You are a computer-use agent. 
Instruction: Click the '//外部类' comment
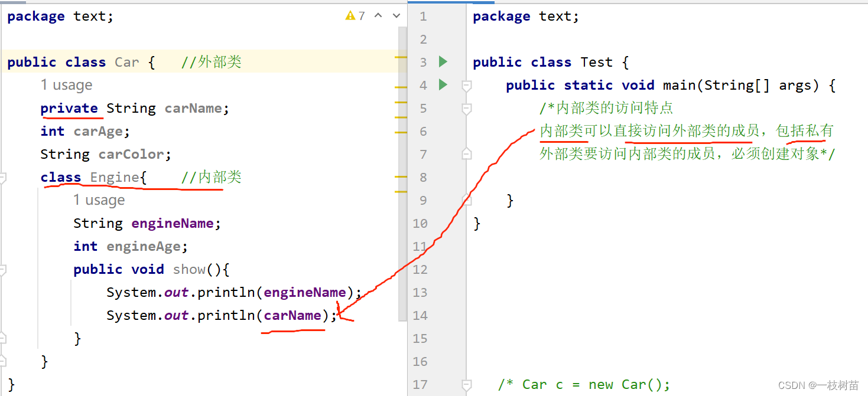tap(212, 63)
